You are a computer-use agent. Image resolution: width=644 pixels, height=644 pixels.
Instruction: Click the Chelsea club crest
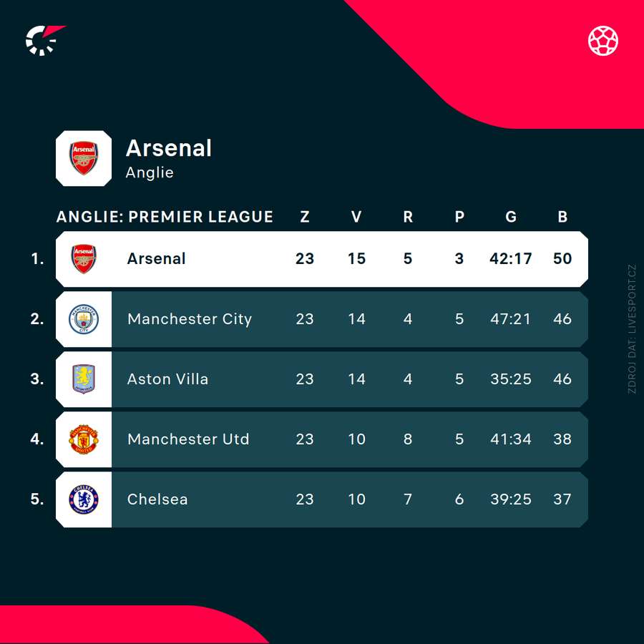click(84, 499)
